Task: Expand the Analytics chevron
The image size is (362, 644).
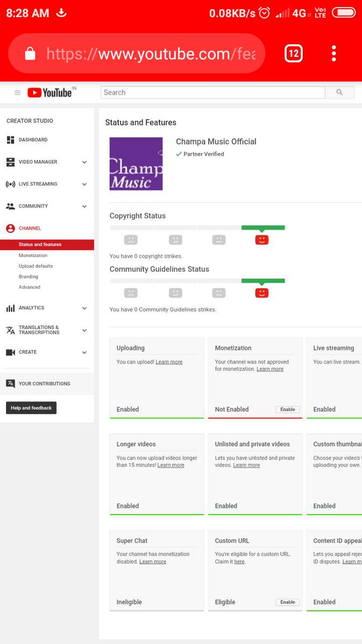Action: pos(84,308)
